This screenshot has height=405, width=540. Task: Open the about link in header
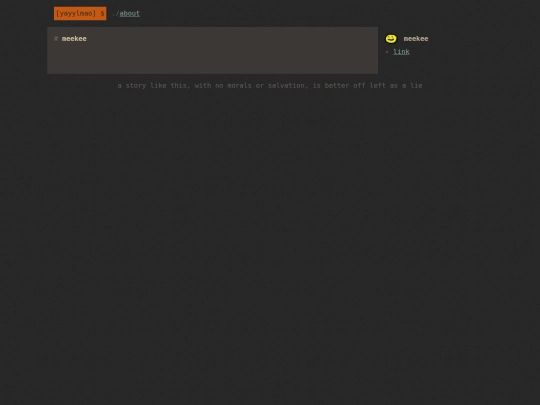pyautogui.click(x=129, y=13)
